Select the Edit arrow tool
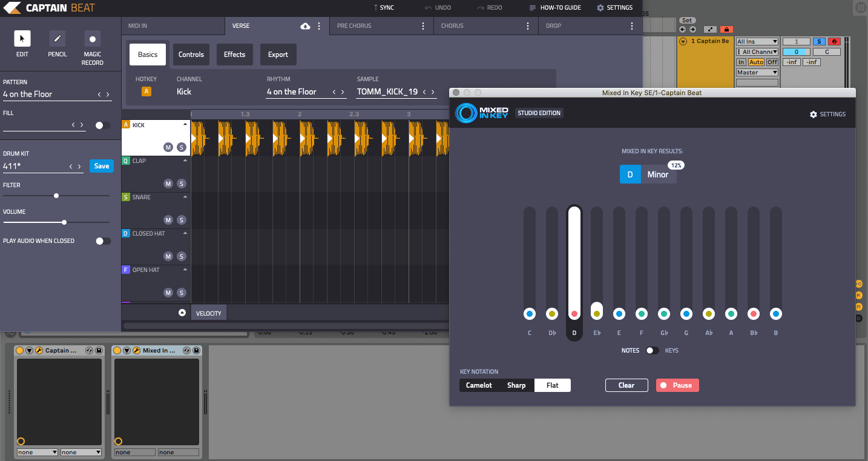Viewport: 868px width, 461px height. click(x=22, y=39)
